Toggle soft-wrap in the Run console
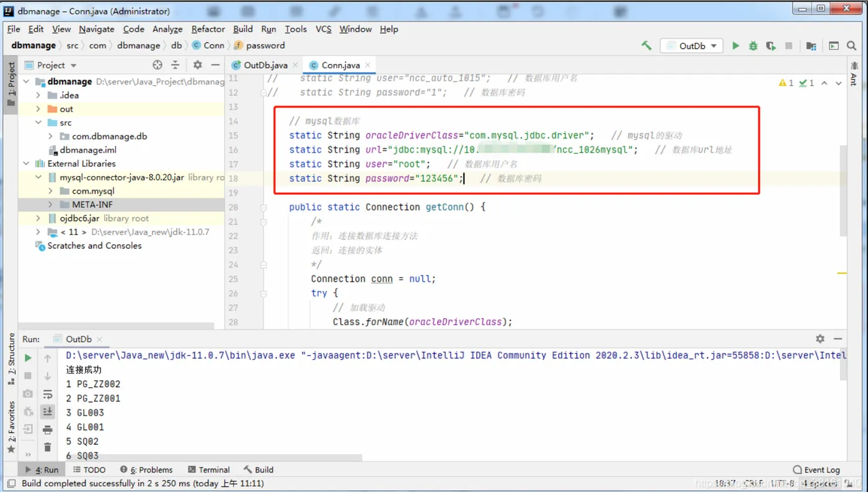The width and height of the screenshot is (868, 492). tap(48, 394)
